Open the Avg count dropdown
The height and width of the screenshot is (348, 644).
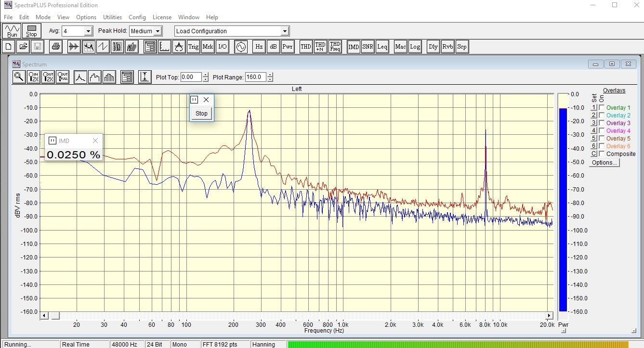pos(88,31)
